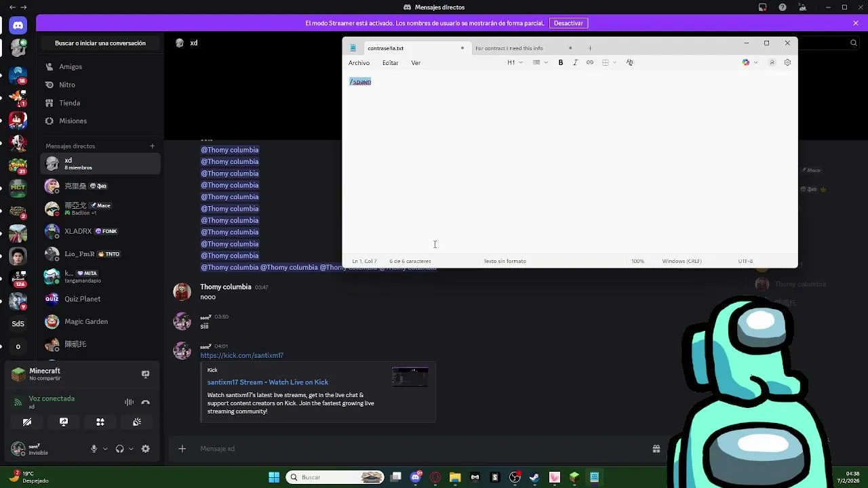Click taskbar Buscar search box

(336, 477)
